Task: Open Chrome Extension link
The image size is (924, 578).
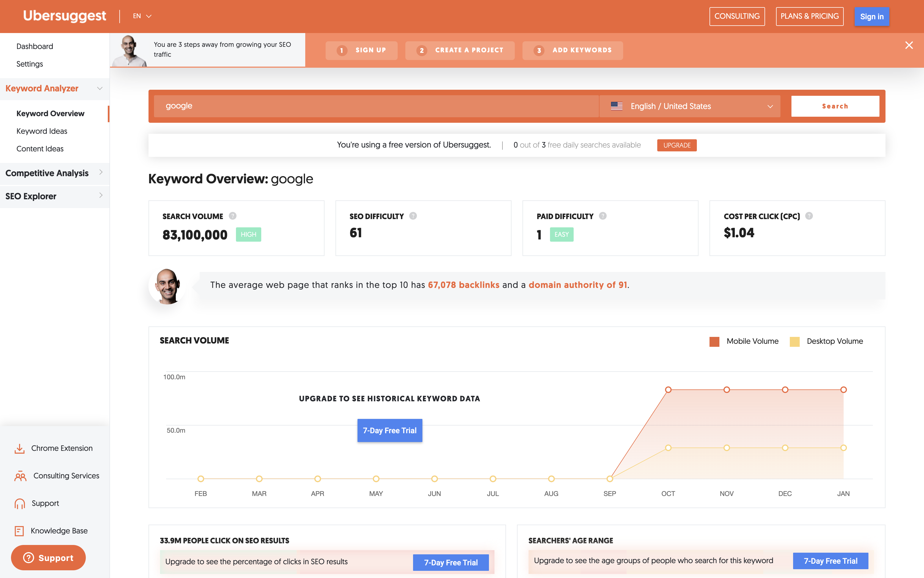Action: [x=62, y=448]
